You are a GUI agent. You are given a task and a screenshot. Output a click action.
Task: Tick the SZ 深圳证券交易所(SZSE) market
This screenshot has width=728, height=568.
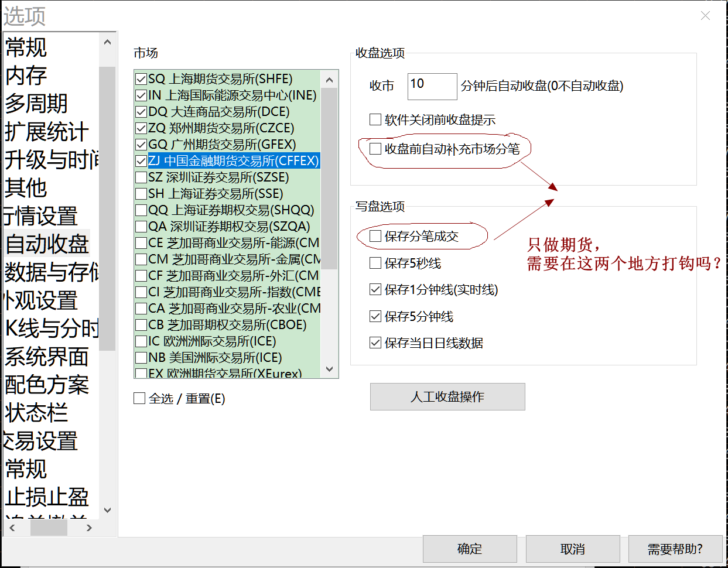(141, 177)
